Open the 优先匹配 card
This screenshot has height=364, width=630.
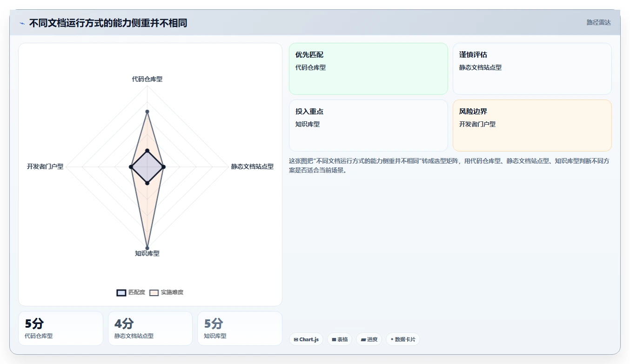point(369,69)
